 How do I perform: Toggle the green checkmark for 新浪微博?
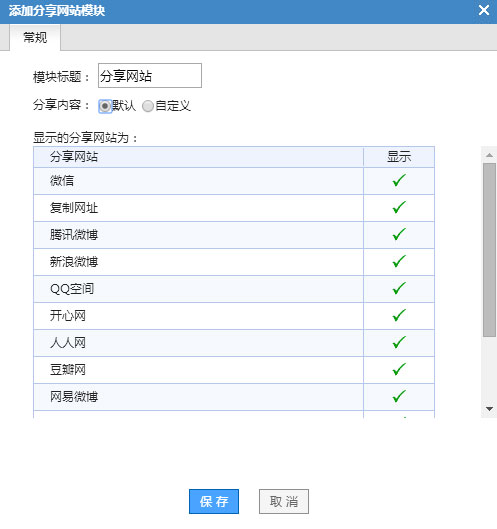click(399, 261)
